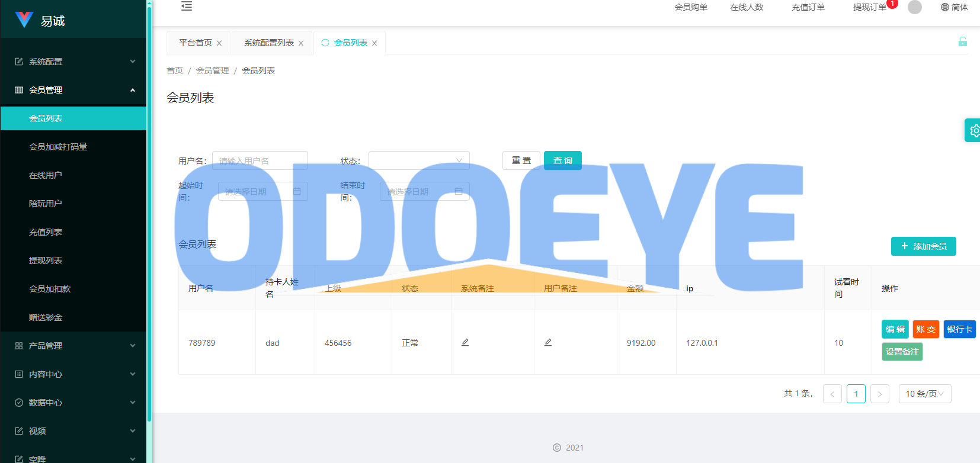The height and width of the screenshot is (463, 980).
Task: Open 在线人数 in the top bar
Action: (747, 7)
